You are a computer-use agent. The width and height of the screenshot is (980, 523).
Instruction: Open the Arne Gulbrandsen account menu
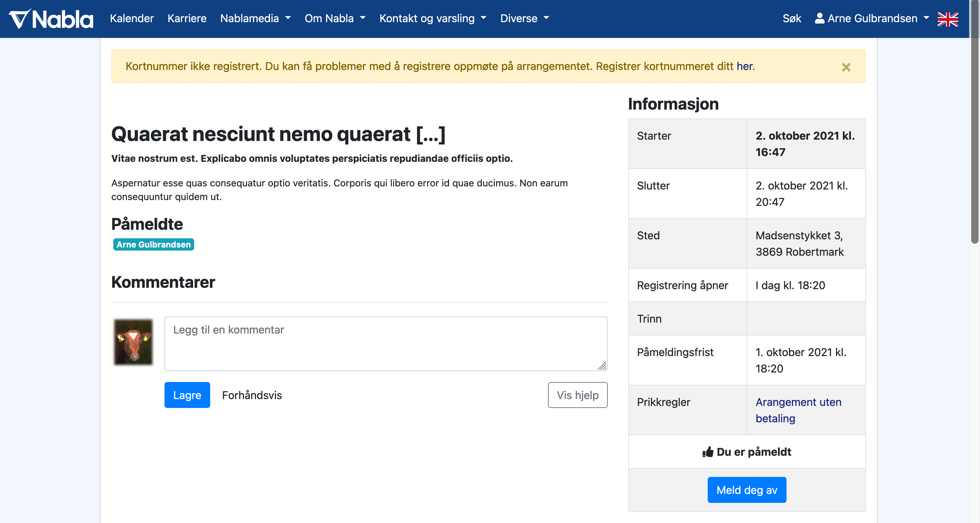point(872,18)
